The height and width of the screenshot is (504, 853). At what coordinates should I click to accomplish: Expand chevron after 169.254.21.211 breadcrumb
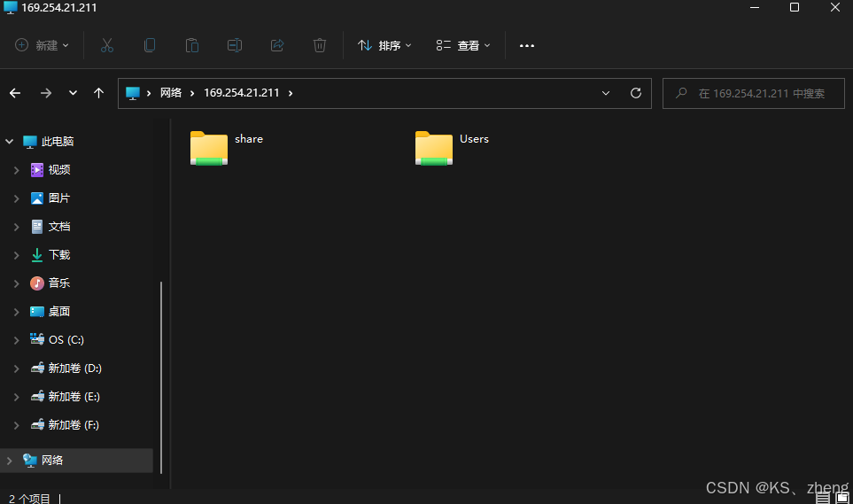[291, 93]
